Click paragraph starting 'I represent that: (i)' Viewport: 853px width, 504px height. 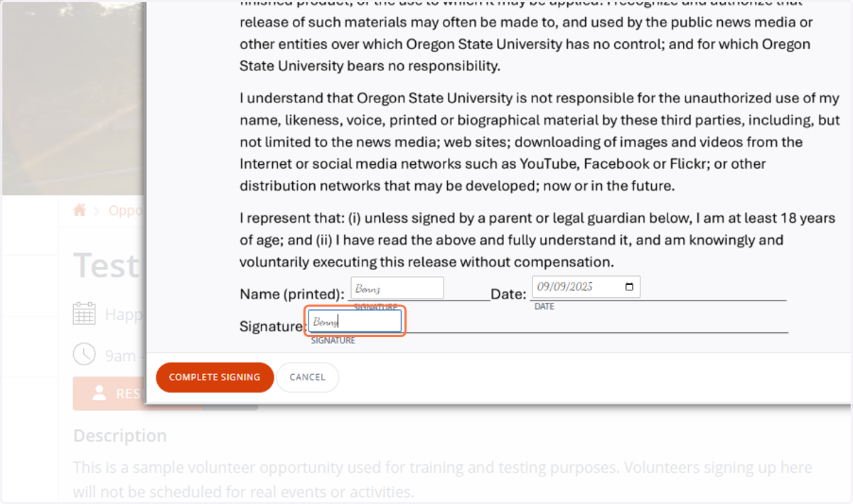click(537, 240)
